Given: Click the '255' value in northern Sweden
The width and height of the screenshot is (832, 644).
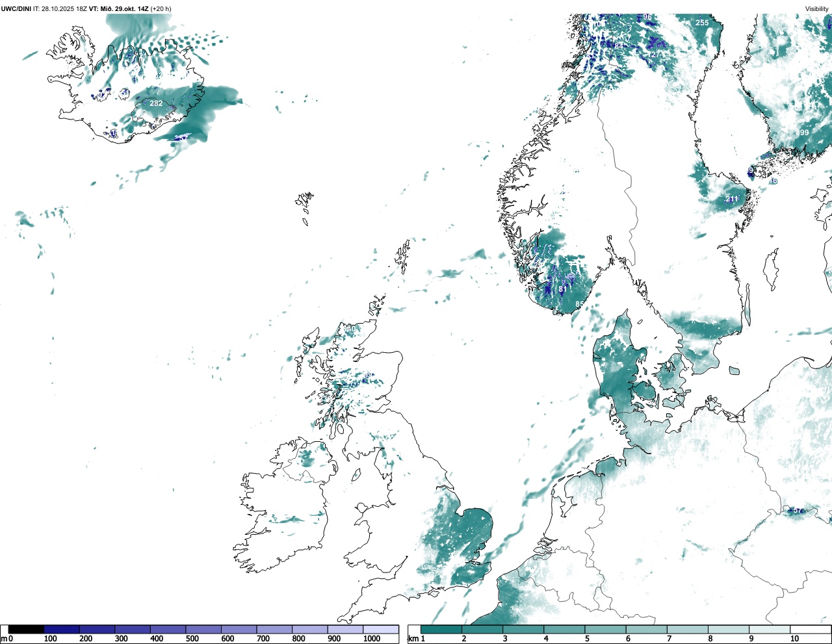Looking at the screenshot, I should pos(702,23).
